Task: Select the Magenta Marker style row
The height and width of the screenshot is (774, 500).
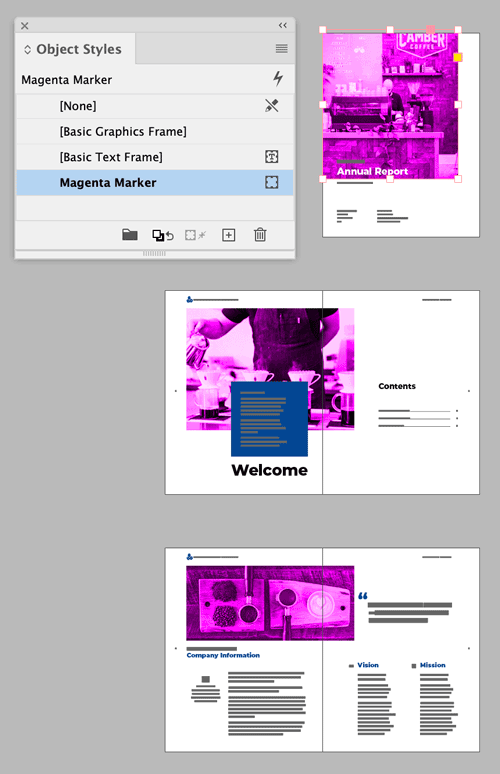Action: click(x=155, y=183)
